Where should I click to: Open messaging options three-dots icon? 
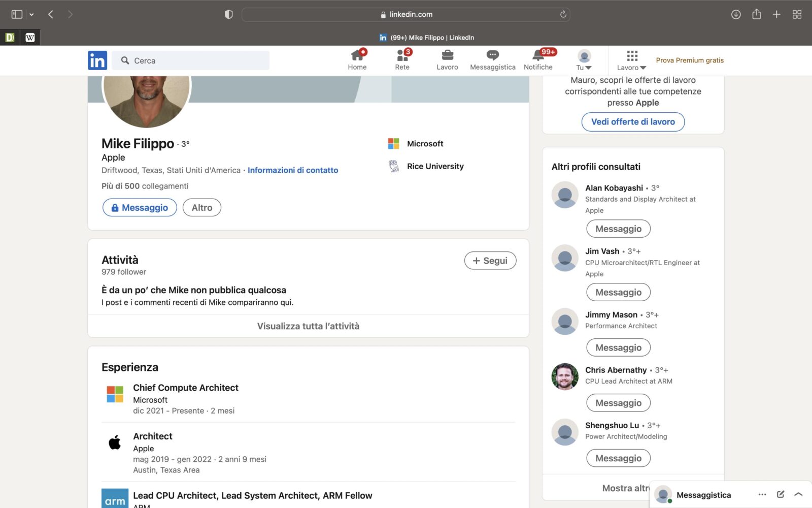(x=762, y=494)
